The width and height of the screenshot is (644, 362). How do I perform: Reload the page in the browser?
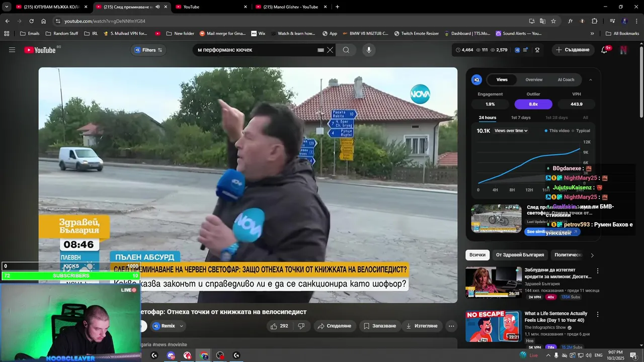point(31,21)
